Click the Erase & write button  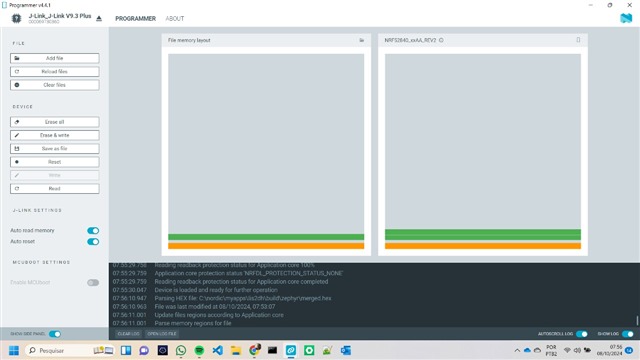(x=55, y=135)
